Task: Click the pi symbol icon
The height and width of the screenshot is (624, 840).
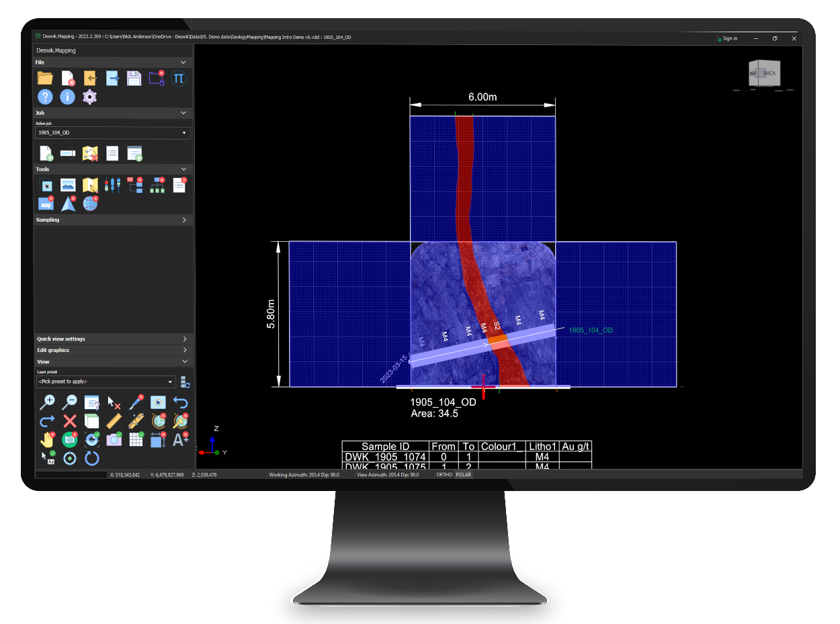Action: [x=178, y=78]
